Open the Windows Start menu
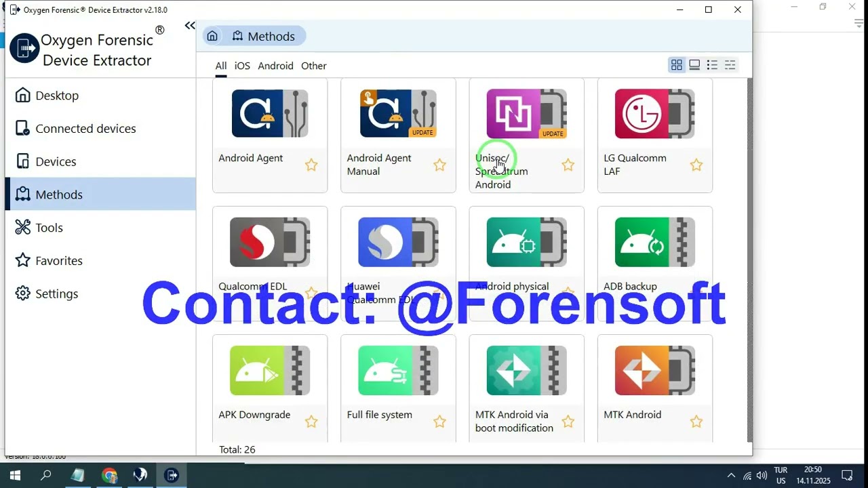The image size is (868, 488). (x=15, y=476)
